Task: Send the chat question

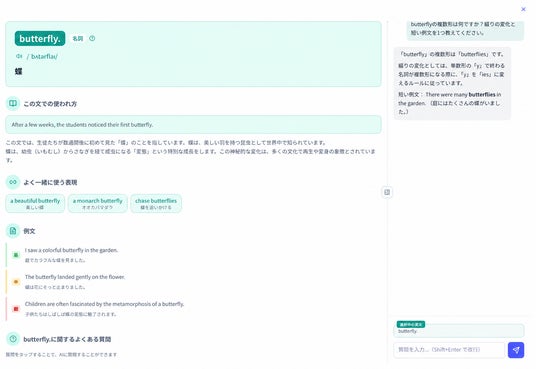Action: coord(515,350)
